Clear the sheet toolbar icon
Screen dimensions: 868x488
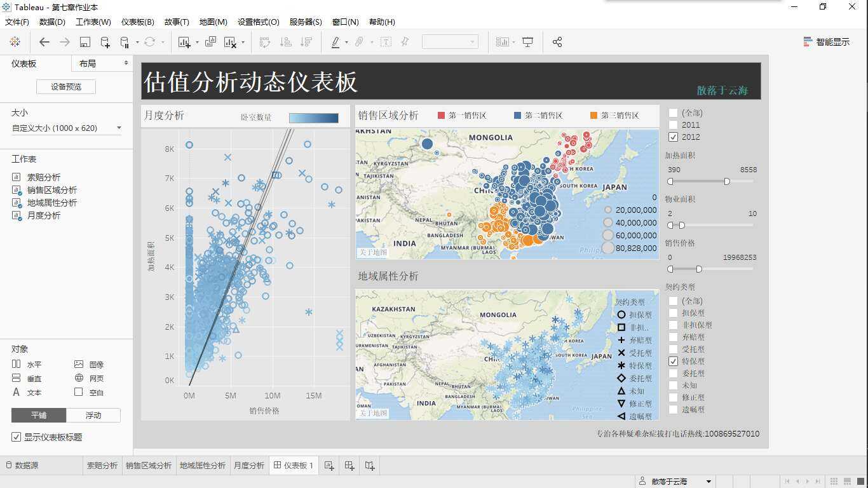[x=230, y=42]
